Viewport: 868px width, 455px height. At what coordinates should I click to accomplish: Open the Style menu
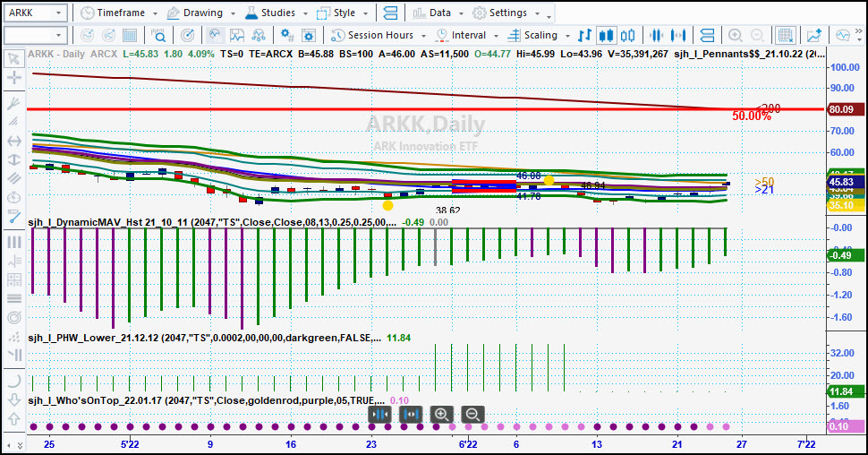[336, 13]
